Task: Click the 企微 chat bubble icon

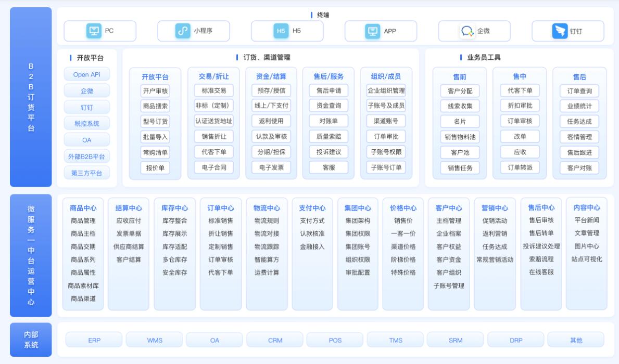Action: click(468, 31)
